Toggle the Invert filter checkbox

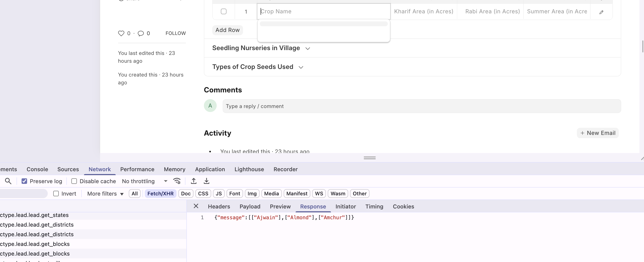coord(56,194)
